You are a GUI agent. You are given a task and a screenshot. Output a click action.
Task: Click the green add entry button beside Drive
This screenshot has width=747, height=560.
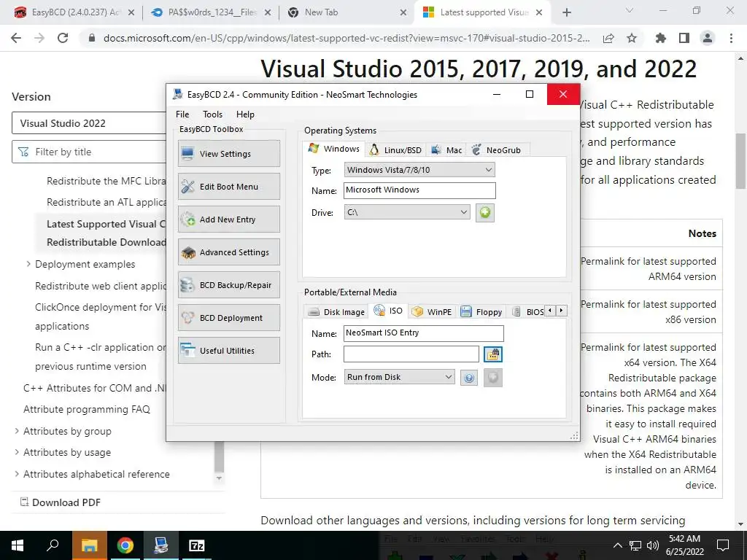tap(484, 212)
